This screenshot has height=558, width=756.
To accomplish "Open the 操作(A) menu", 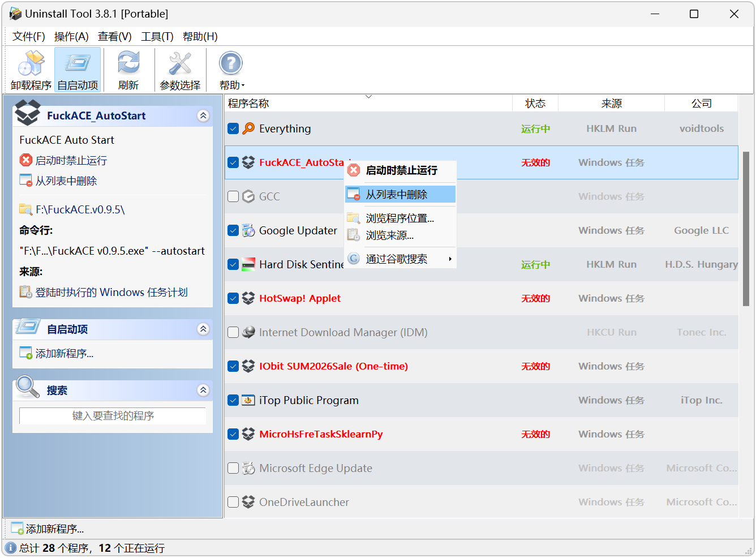I will [71, 37].
